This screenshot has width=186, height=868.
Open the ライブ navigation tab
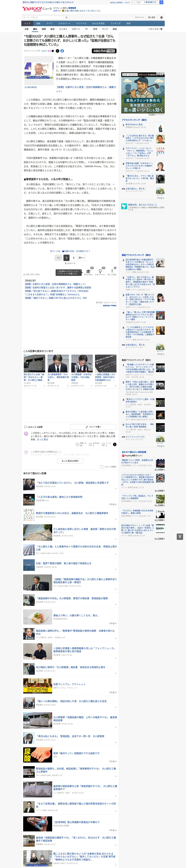coord(49,24)
